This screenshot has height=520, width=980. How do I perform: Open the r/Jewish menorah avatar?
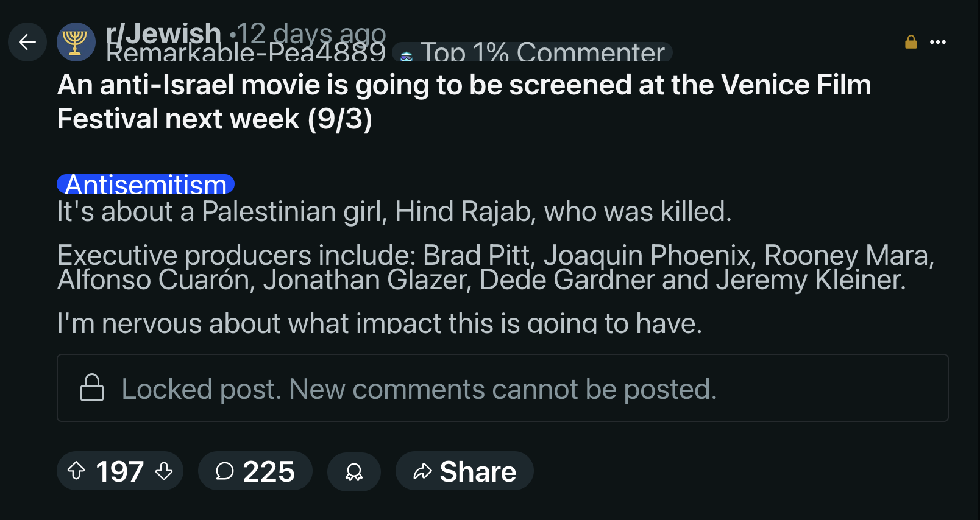[x=76, y=42]
